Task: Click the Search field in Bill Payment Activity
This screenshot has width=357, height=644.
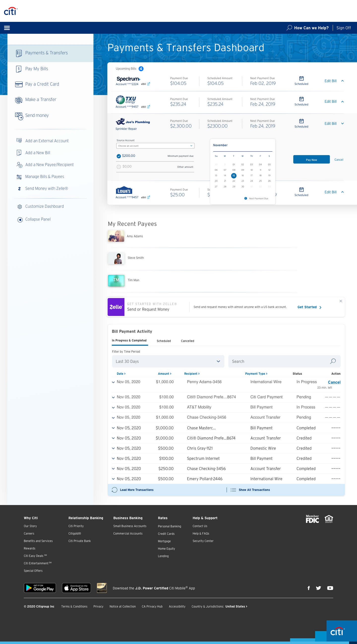Action: (284, 361)
